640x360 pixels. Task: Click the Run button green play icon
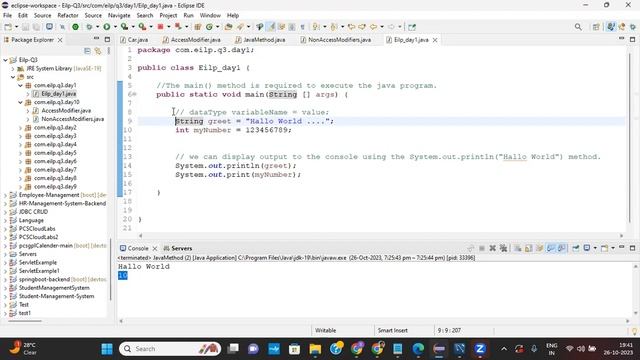pyautogui.click(x=107, y=27)
